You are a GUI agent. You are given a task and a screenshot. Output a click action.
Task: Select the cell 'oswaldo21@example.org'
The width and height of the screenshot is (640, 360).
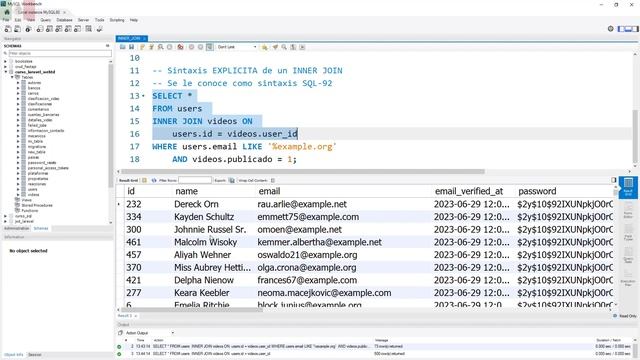(307, 255)
